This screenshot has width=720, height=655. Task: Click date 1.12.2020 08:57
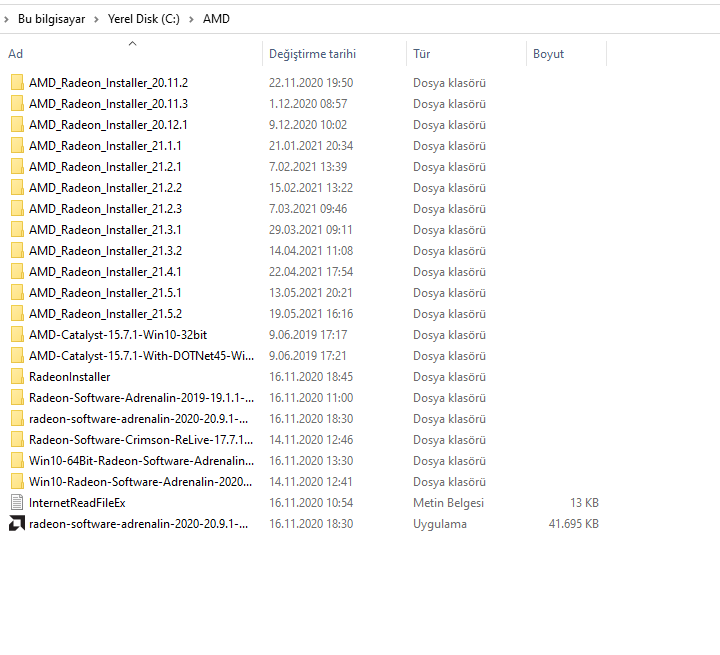click(x=308, y=104)
